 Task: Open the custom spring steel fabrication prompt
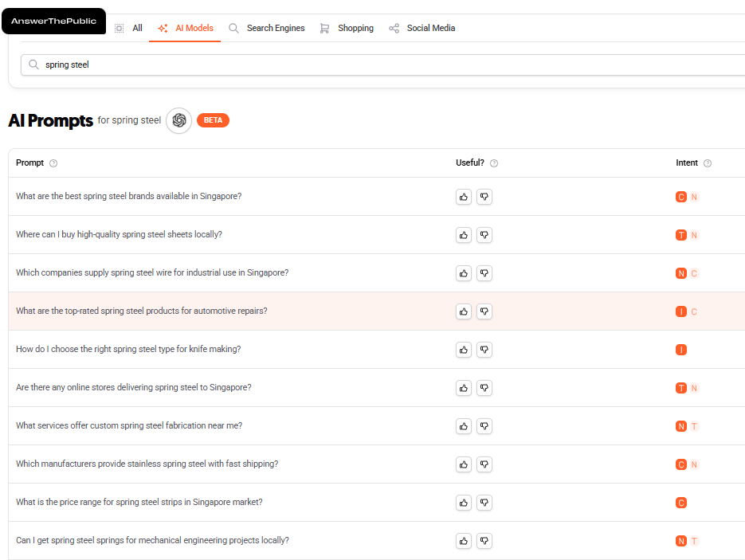[129, 426]
